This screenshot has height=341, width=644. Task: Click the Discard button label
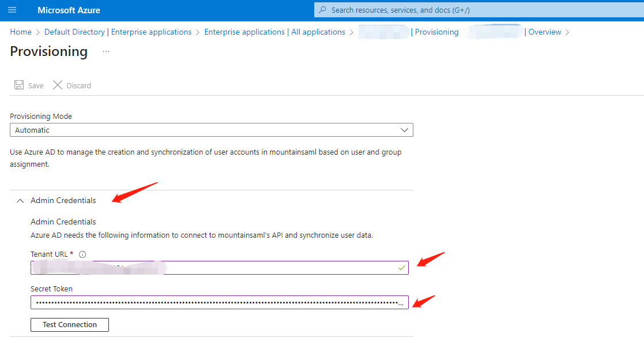click(x=79, y=85)
